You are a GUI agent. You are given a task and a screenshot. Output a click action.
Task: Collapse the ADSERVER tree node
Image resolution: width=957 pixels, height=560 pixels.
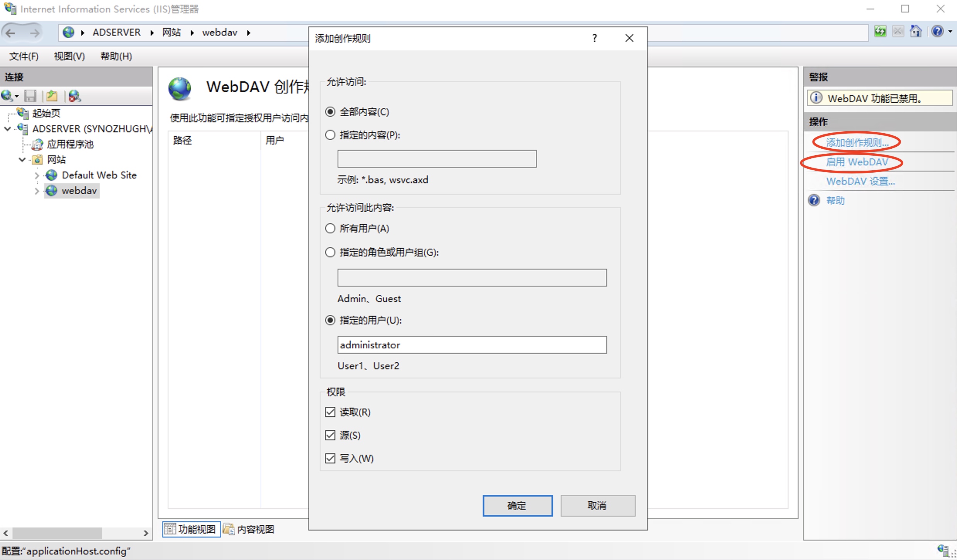[x=7, y=129]
